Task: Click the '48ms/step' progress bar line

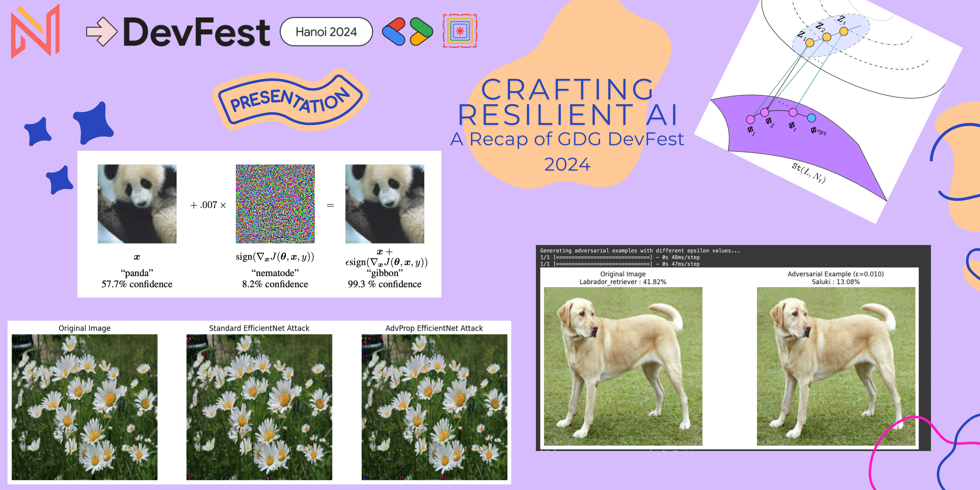Action: tap(620, 258)
